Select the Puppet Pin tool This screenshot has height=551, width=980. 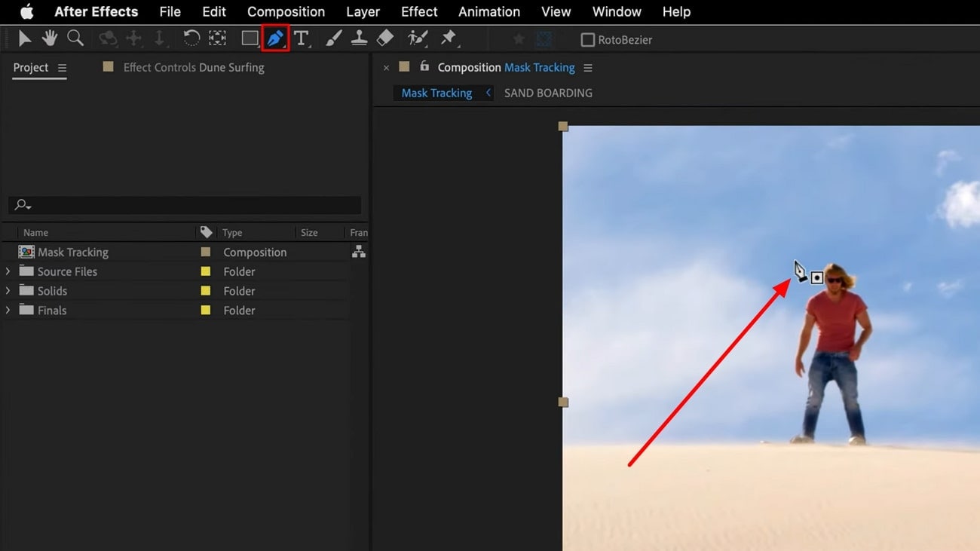[x=449, y=38]
